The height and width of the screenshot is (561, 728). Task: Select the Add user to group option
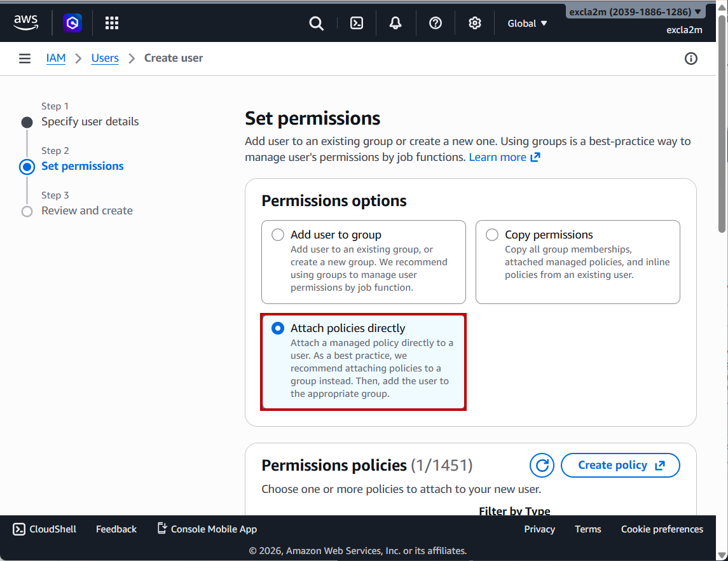click(x=278, y=235)
